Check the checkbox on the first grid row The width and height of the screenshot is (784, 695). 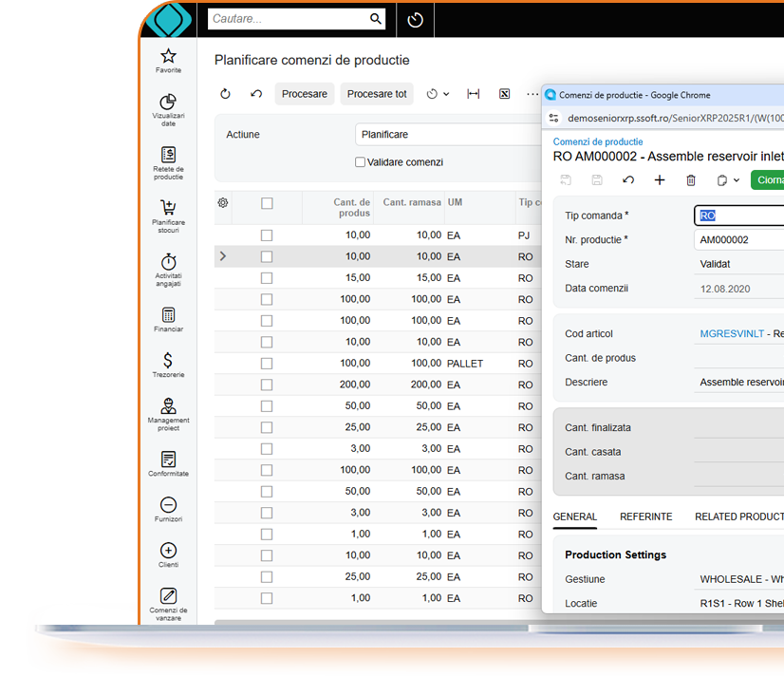(x=267, y=235)
